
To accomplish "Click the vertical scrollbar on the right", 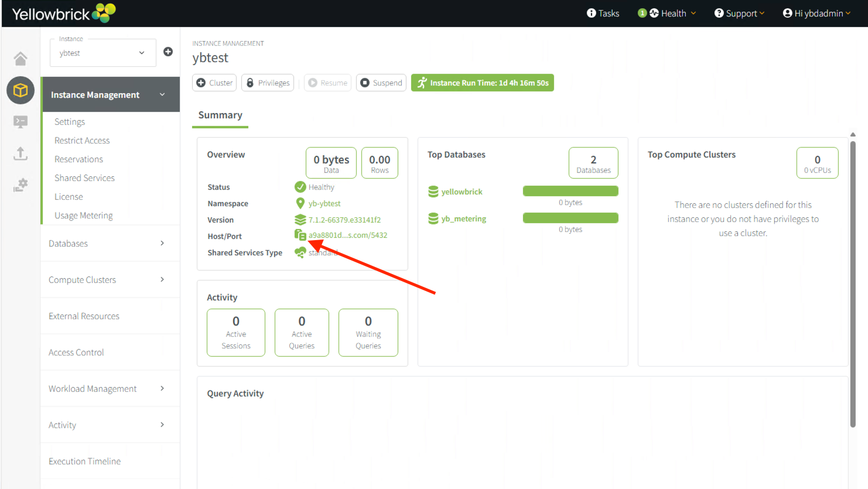I will tap(852, 281).
